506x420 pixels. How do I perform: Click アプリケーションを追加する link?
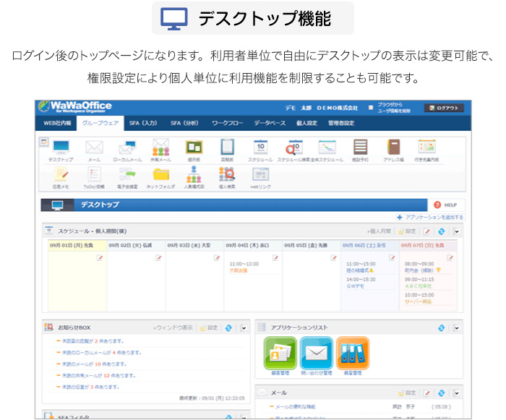coord(431,217)
